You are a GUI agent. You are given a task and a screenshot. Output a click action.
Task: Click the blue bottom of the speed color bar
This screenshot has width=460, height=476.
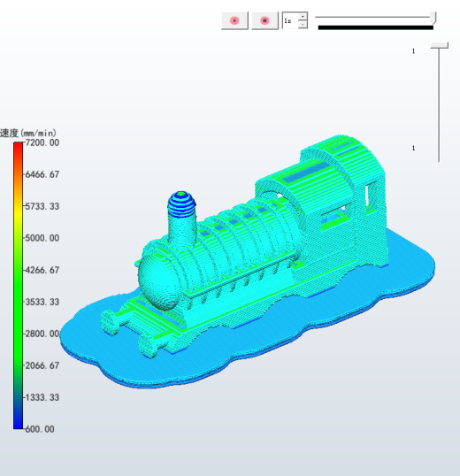[x=19, y=424]
